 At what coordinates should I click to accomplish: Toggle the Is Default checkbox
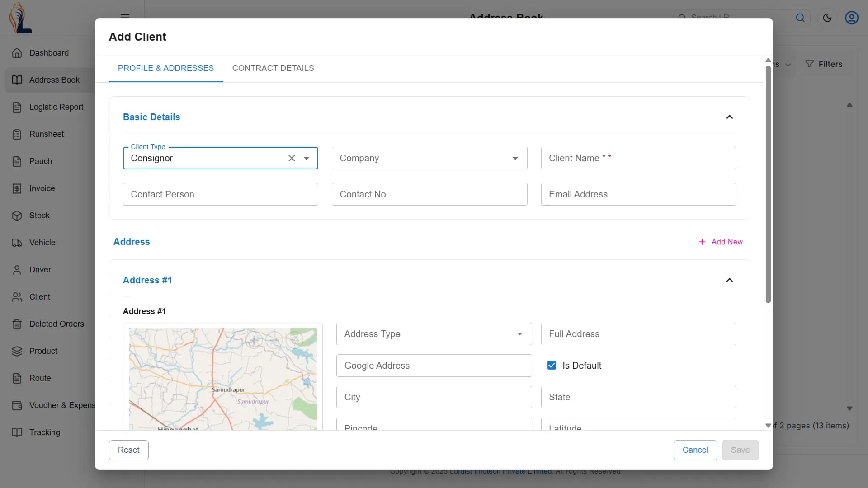552,366
